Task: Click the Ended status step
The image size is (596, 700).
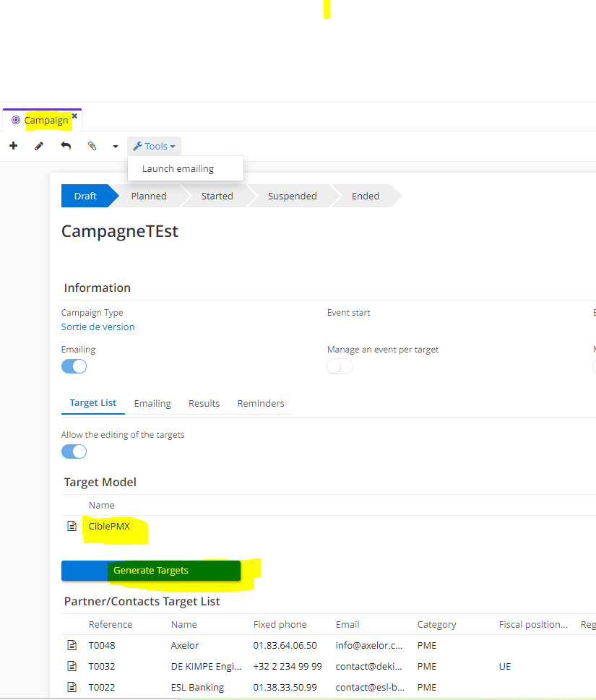Action: coord(366,196)
